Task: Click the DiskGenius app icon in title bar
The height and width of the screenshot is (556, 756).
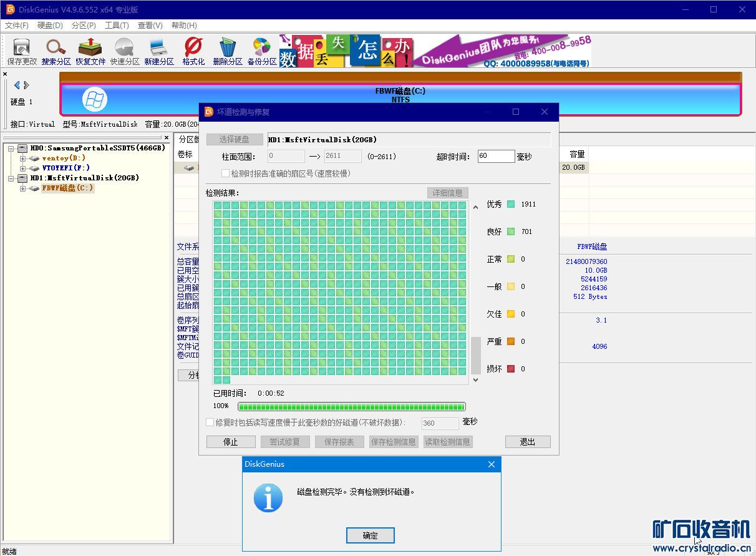Action: 11,9
